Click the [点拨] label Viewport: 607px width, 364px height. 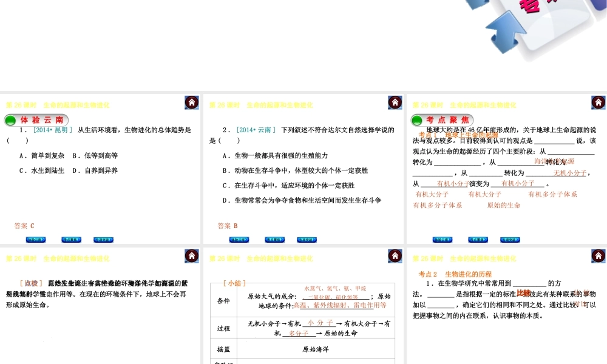click(x=32, y=283)
